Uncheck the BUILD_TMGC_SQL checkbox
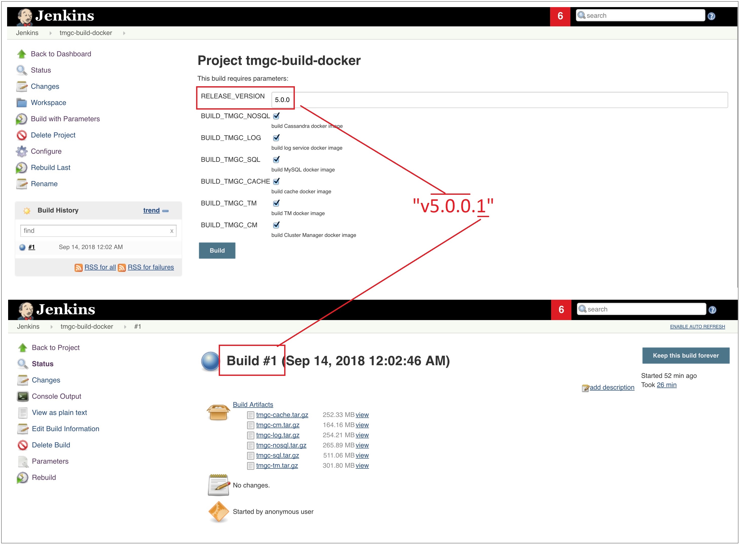Viewport: 749px width, 560px height. click(x=277, y=160)
